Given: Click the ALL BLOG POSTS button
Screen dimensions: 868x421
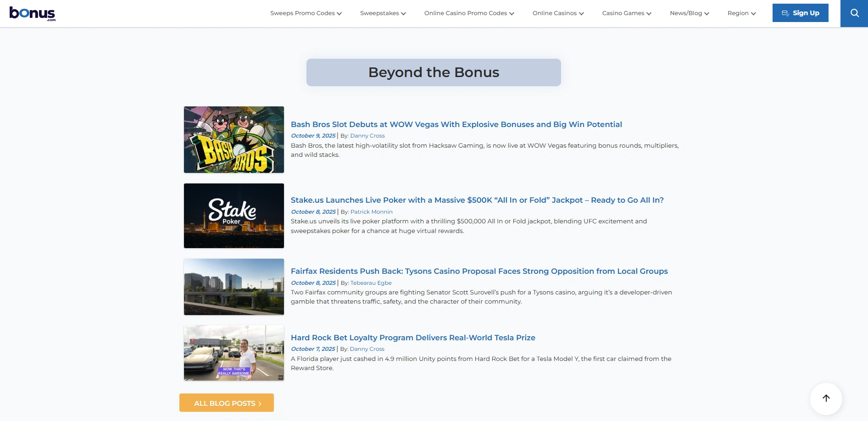Looking at the screenshot, I should tap(227, 403).
